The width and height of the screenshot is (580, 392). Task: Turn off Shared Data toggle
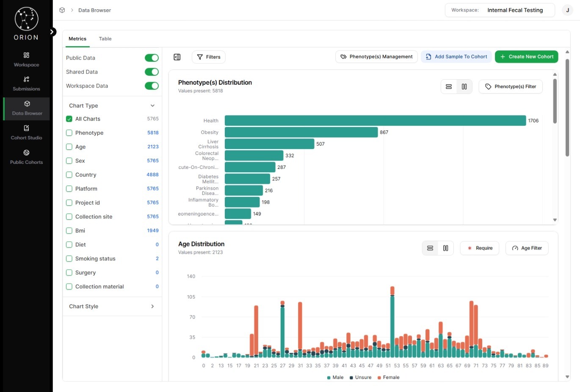coord(152,72)
